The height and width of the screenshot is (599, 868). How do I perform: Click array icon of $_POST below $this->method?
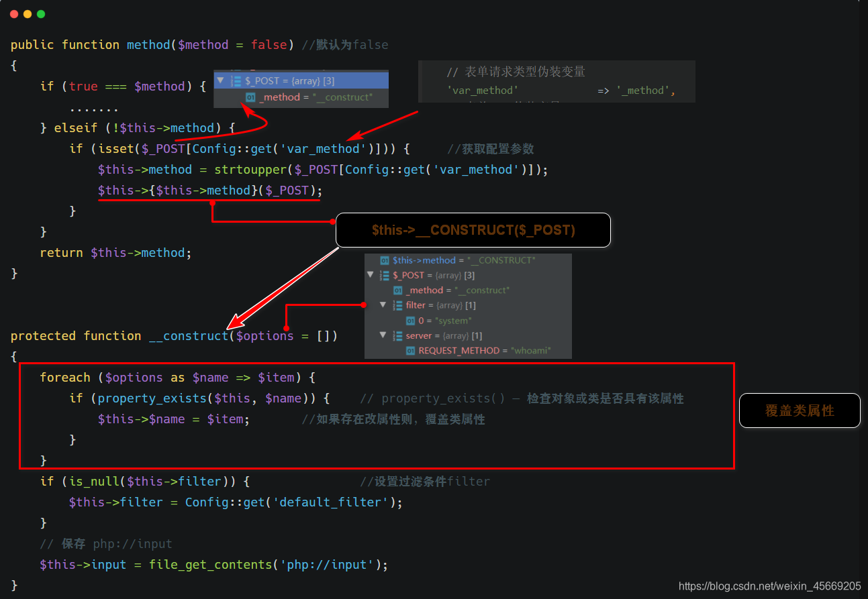(385, 275)
